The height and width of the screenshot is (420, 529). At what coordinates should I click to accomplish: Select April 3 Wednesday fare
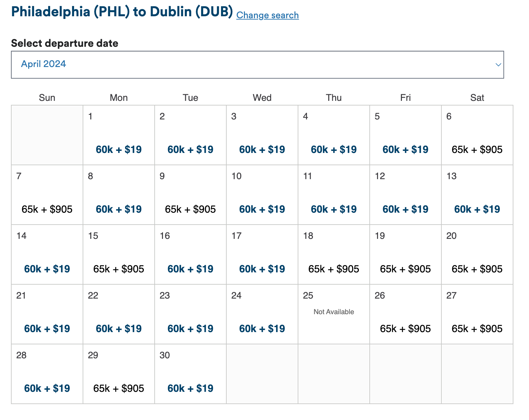click(262, 150)
